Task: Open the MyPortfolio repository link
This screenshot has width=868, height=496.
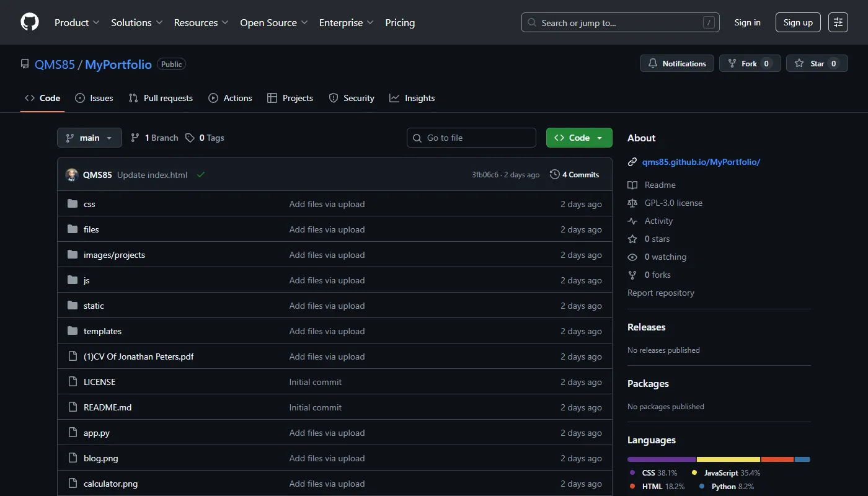Action: (x=118, y=64)
